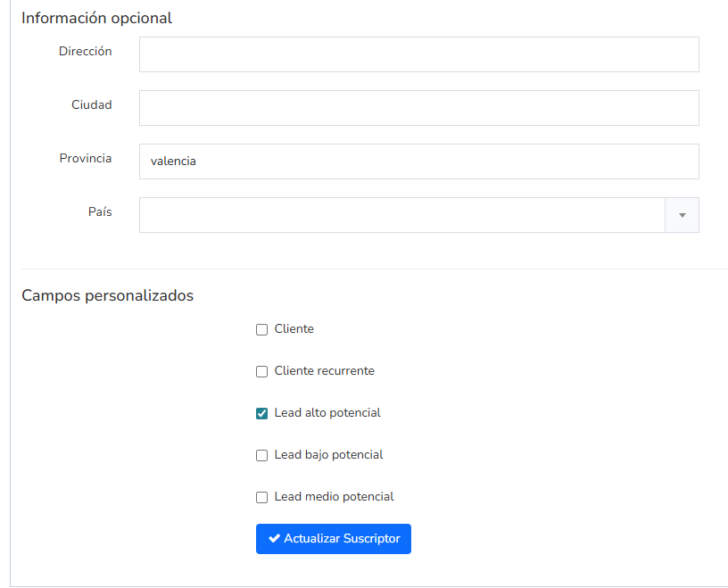Focus the Dirección text field
Viewport: 728px width, 588px height.
(418, 54)
